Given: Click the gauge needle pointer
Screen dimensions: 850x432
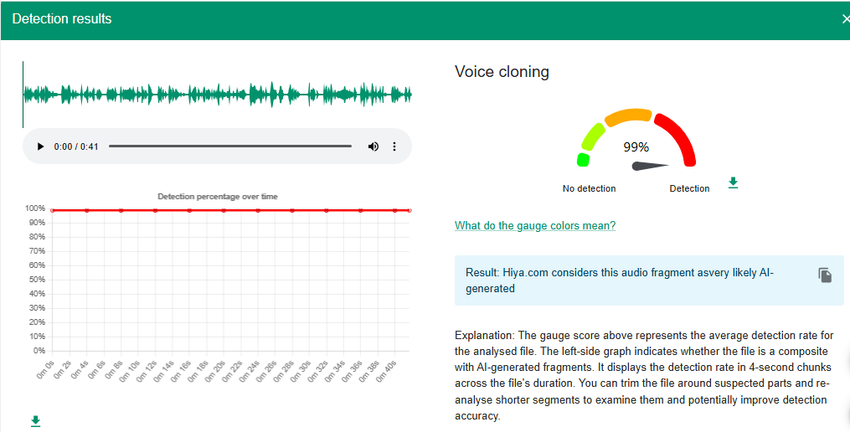Looking at the screenshot, I should (650, 166).
